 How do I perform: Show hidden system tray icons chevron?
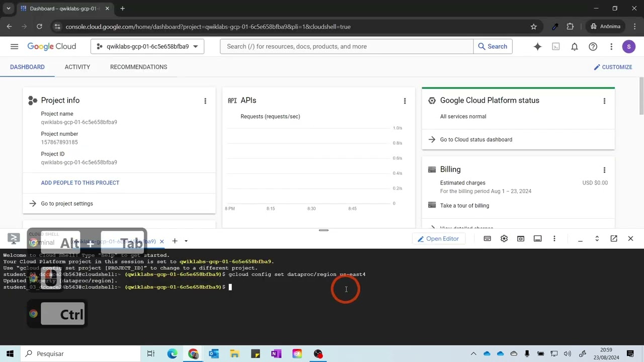pyautogui.click(x=473, y=353)
